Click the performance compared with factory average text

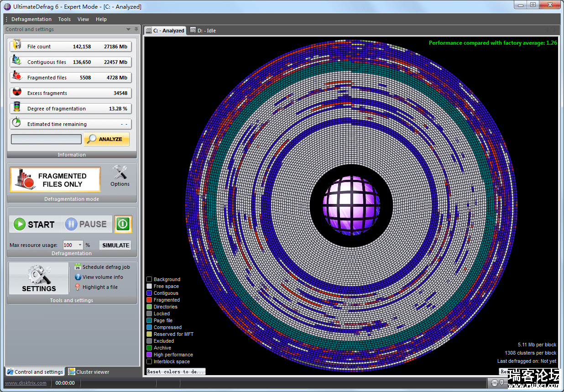tap(493, 43)
